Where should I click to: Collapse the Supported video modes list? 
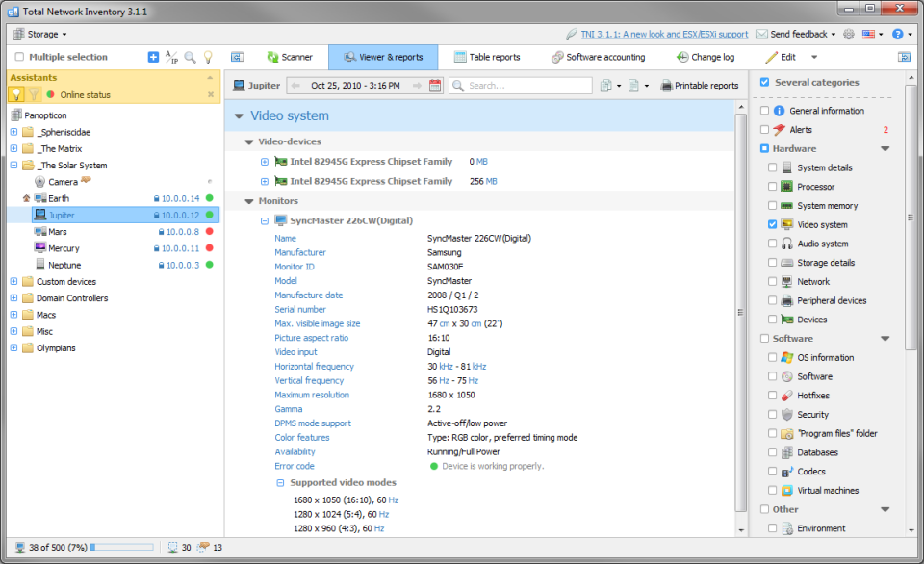[280, 482]
